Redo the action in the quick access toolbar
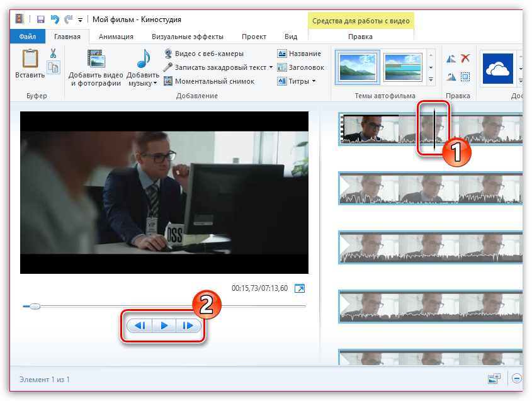The width and height of the screenshot is (532, 401). click(68, 20)
